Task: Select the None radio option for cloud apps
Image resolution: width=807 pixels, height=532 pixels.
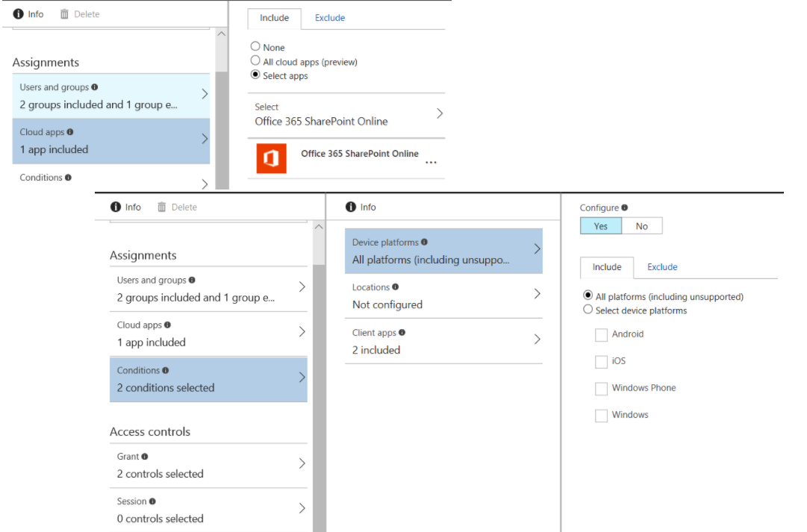Action: pyautogui.click(x=255, y=46)
